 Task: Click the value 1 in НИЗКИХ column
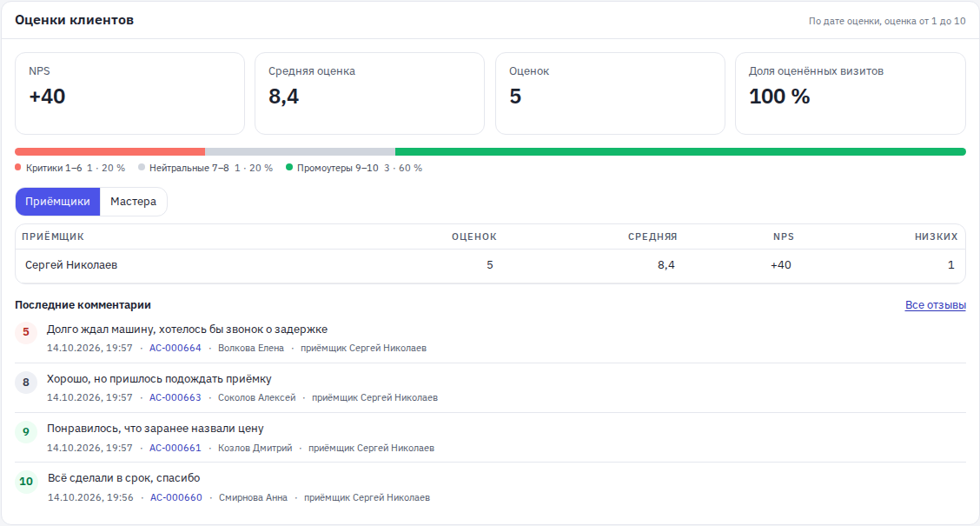pyautogui.click(x=951, y=265)
